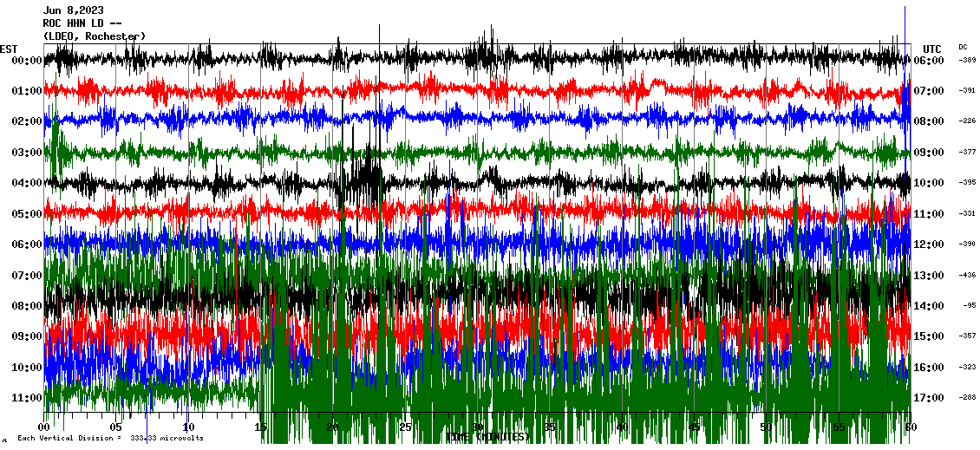Click the 06:00 UTC time label
980x450 pixels.
click(x=928, y=60)
